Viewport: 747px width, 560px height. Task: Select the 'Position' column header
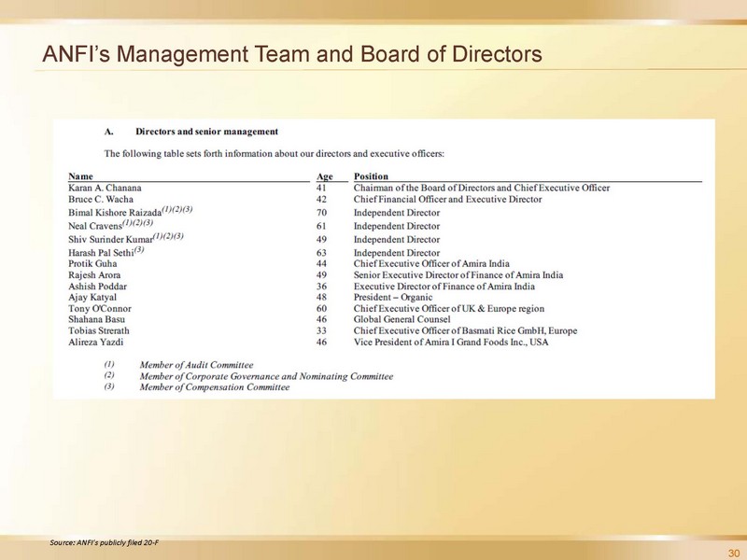pos(371,175)
